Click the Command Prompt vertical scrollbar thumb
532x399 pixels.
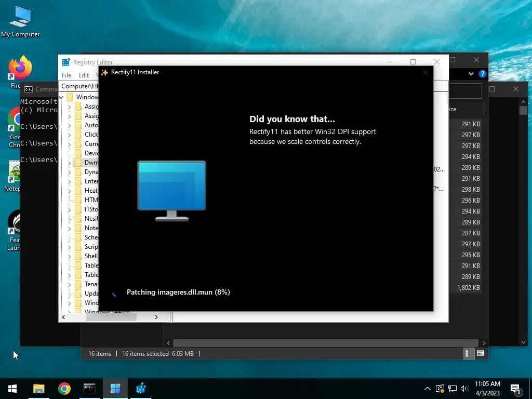pyautogui.click(x=523, y=110)
